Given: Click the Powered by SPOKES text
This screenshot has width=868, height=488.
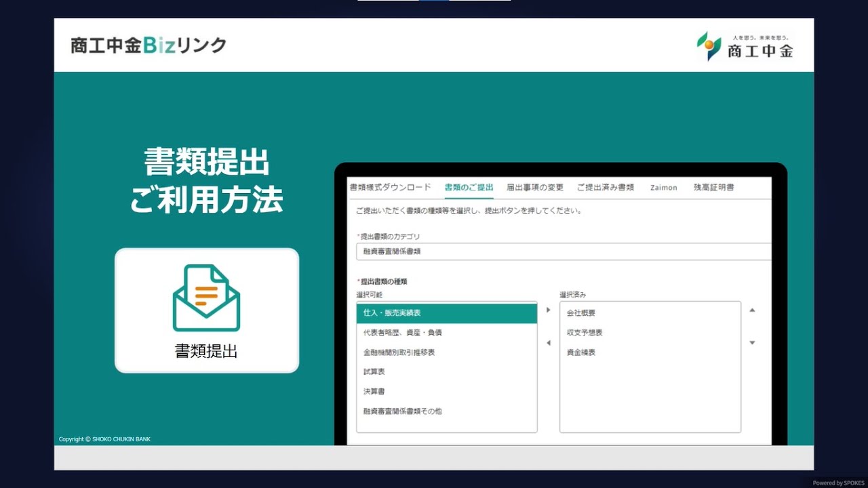Looking at the screenshot, I should tap(838, 483).
